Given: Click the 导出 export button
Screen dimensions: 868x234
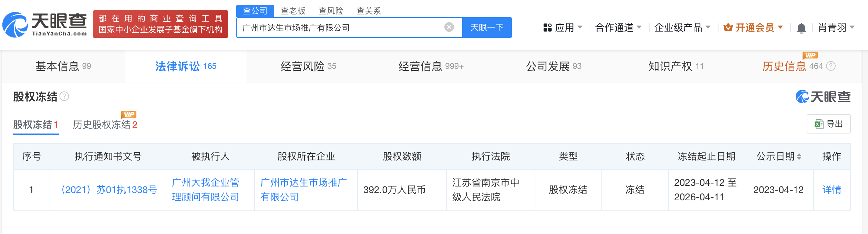Looking at the screenshot, I should (x=828, y=124).
